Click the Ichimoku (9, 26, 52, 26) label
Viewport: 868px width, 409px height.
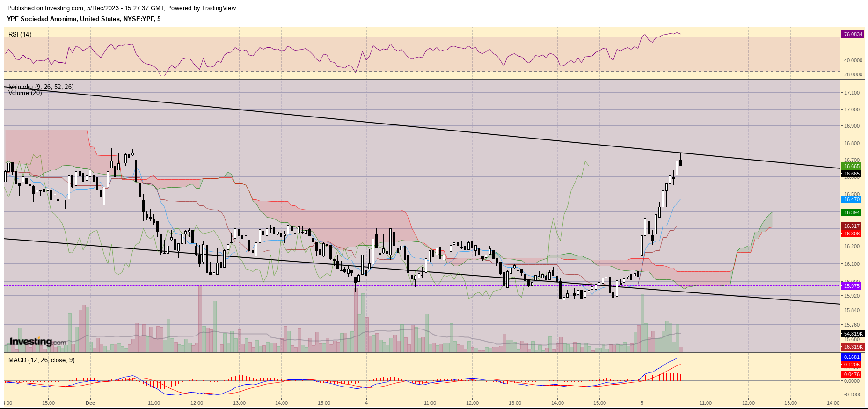point(41,87)
